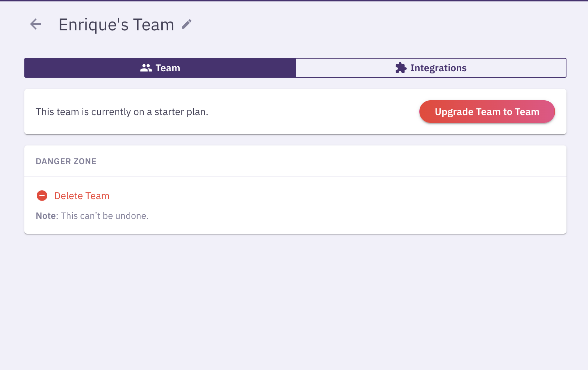
Task: Select the Team tab
Action: point(160,68)
